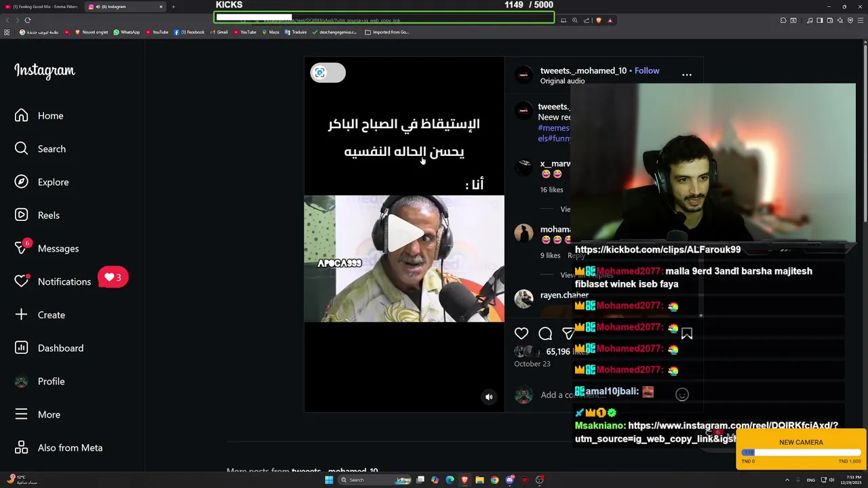
Task: Open weather widget showing 12°C
Action: [22, 480]
